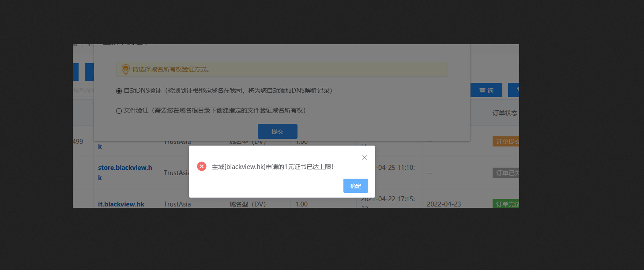The height and width of the screenshot is (270, 644).
Task: Click the 订单状态 column header
Action: point(505,113)
